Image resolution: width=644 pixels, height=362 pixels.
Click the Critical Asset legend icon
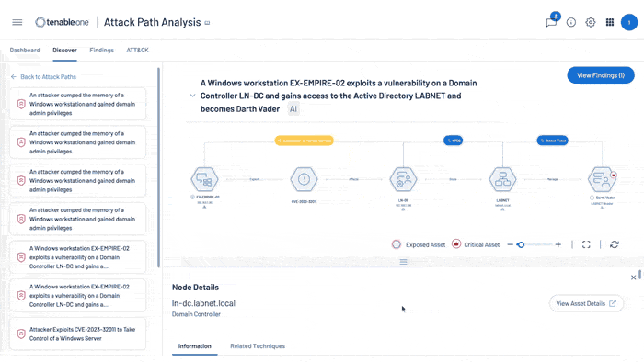click(456, 244)
